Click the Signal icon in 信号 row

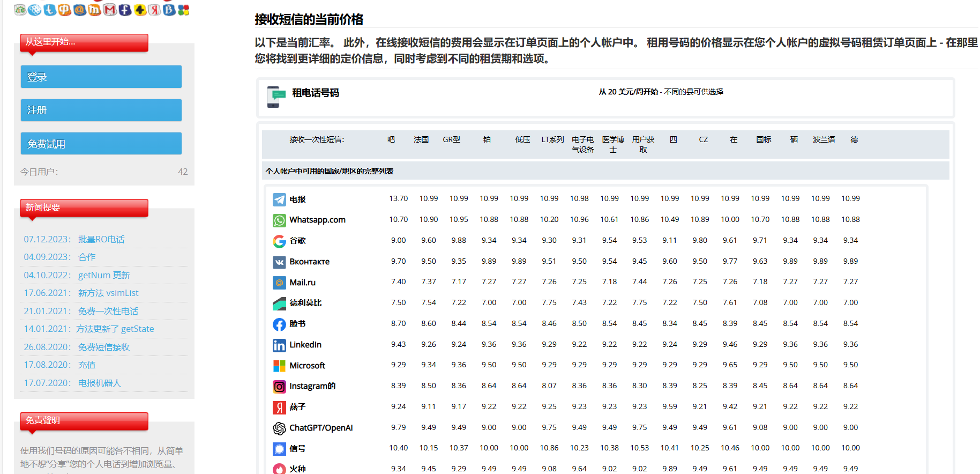coord(279,449)
